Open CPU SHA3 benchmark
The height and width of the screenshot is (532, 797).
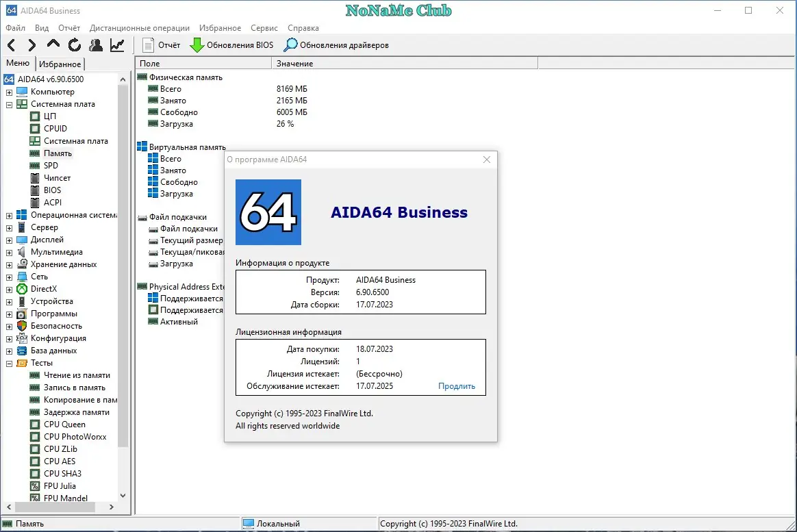[x=62, y=474]
